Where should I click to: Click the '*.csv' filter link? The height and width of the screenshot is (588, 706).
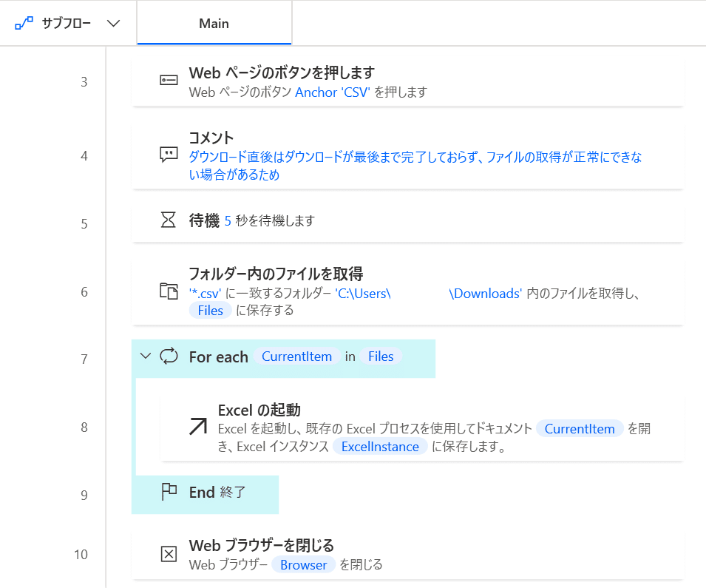205,294
